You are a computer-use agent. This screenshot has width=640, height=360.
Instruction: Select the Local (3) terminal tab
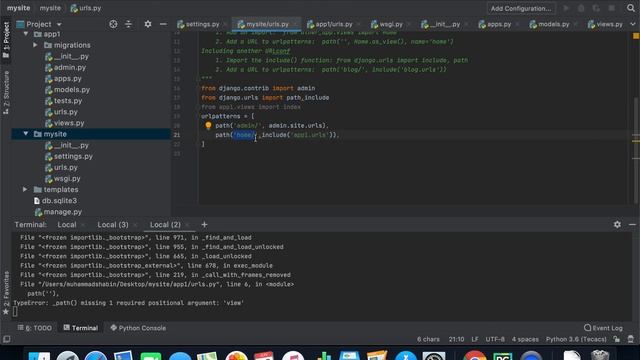(113, 225)
